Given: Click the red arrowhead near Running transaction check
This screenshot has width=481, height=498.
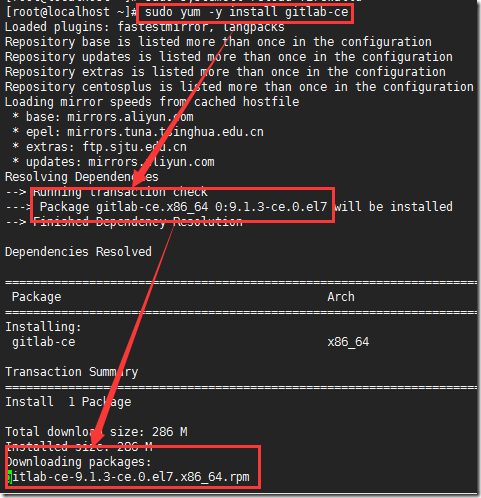Looking at the screenshot, I should (x=141, y=176).
